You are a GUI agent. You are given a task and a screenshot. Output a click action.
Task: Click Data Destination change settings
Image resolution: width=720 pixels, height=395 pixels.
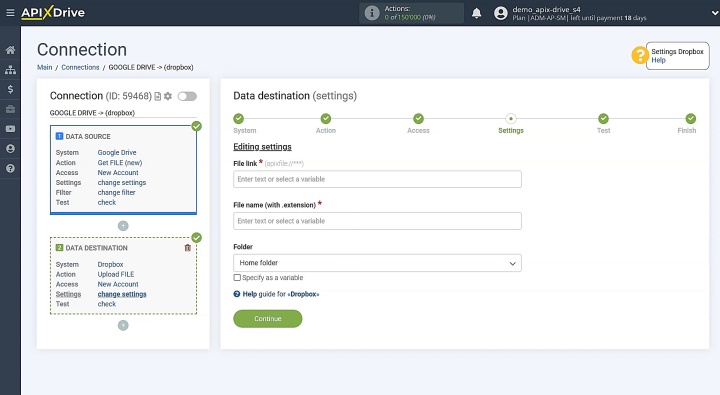pos(122,294)
